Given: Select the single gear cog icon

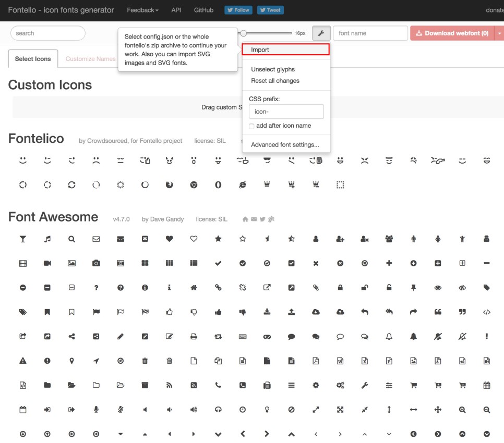Looking at the screenshot, I should pos(316,385).
